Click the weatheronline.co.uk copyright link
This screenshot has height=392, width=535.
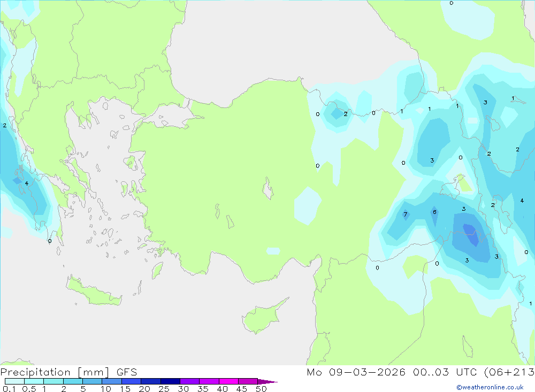pyautogui.click(x=490, y=387)
